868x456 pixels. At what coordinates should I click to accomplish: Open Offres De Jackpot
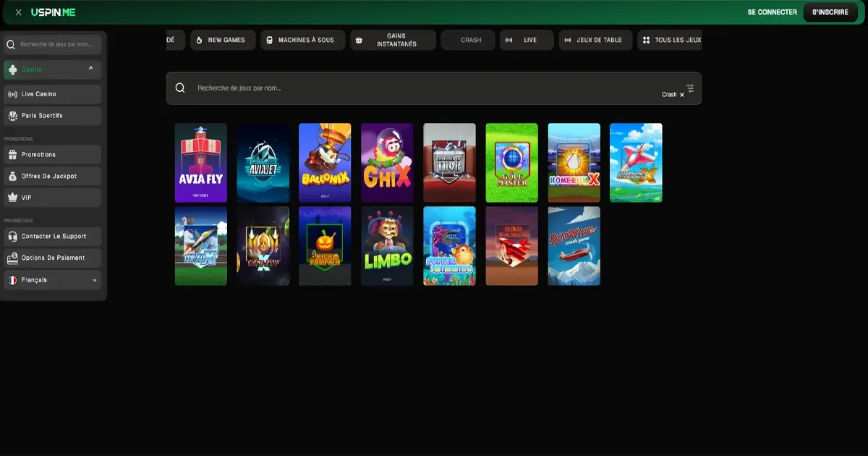[x=53, y=176]
